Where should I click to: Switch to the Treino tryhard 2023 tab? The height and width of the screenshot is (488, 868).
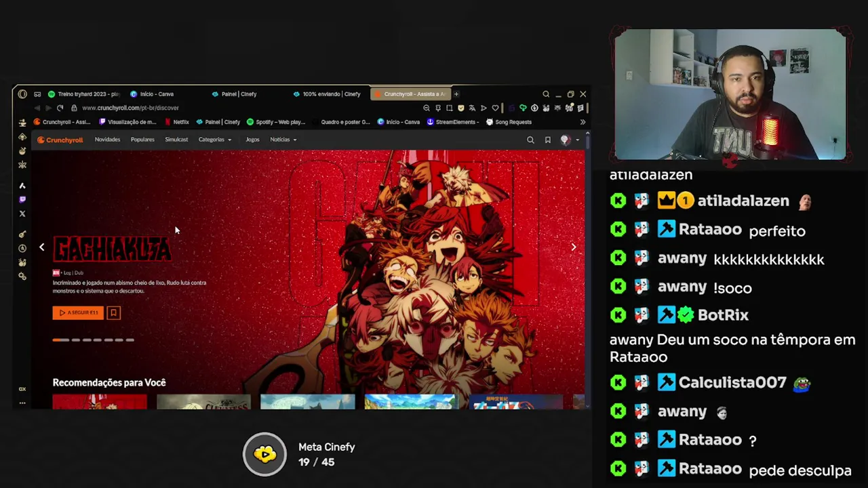click(83, 94)
